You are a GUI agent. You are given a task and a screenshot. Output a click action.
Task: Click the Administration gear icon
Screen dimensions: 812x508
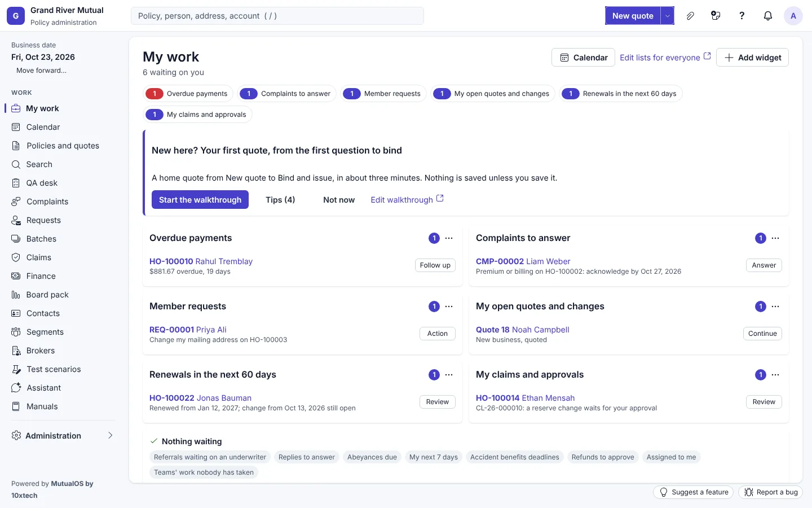16,436
